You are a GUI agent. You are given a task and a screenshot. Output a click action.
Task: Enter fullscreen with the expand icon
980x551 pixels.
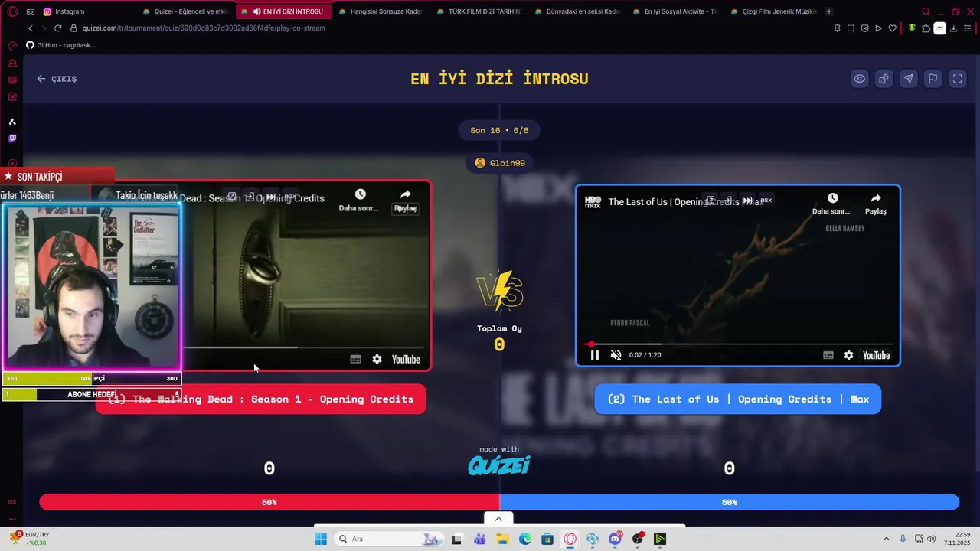[x=958, y=79]
